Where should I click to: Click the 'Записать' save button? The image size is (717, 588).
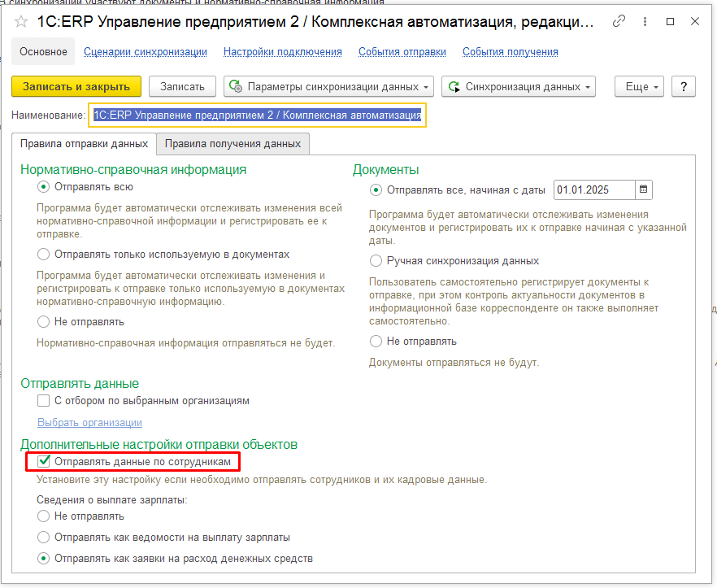182,86
